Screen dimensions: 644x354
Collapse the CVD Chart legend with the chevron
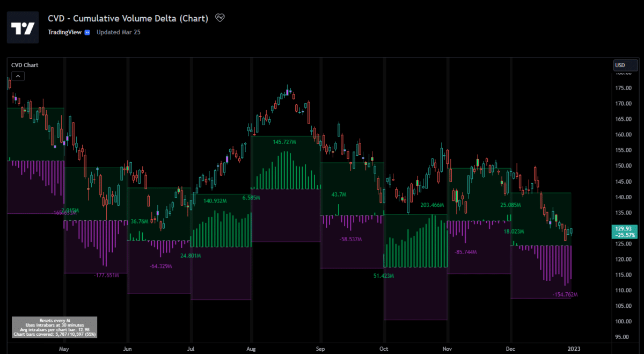pyautogui.click(x=18, y=76)
